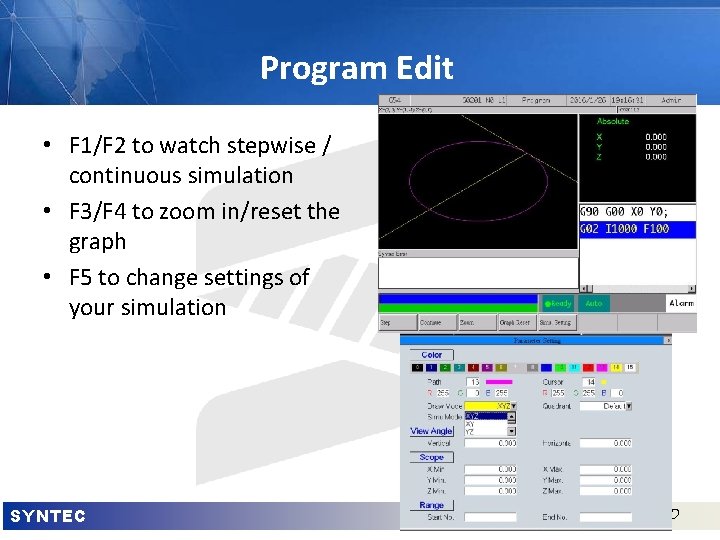
Task: Click the Zoom function key button
Action: tap(478, 322)
